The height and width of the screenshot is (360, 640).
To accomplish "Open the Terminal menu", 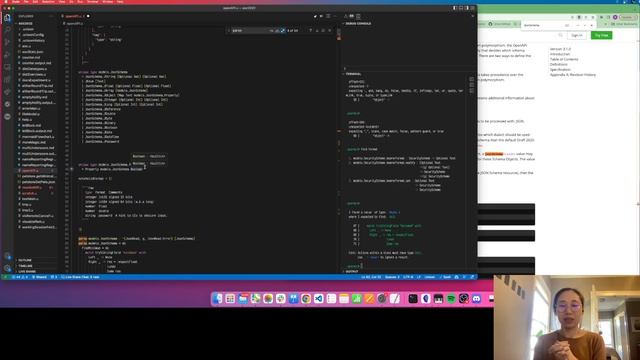I will (x=93, y=2).
